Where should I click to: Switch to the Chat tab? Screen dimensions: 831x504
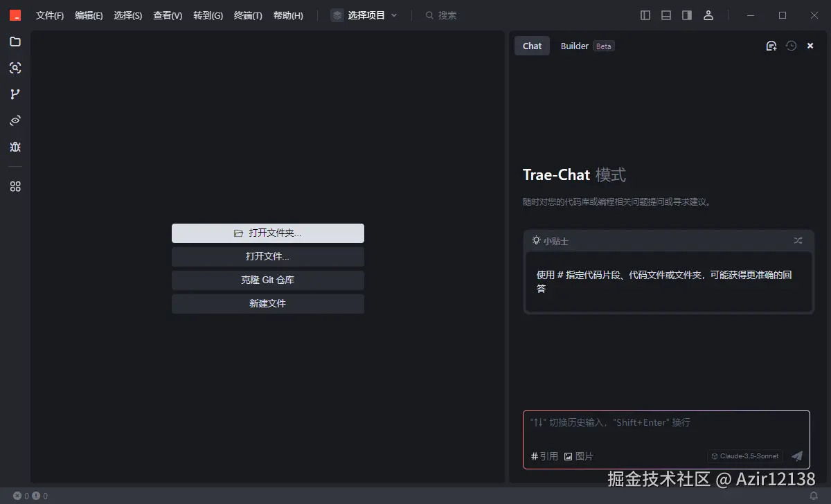[x=532, y=46]
